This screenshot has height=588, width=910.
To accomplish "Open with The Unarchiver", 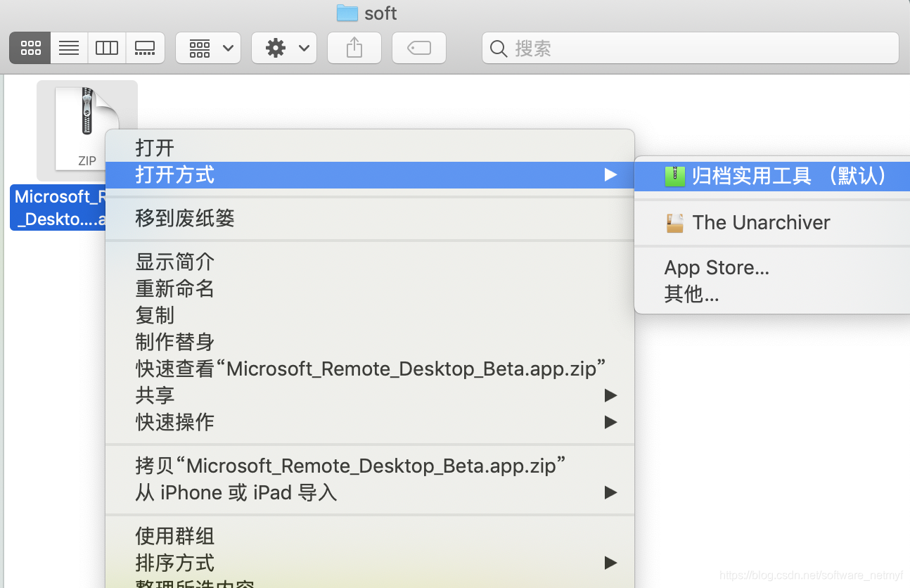I will [772, 222].
